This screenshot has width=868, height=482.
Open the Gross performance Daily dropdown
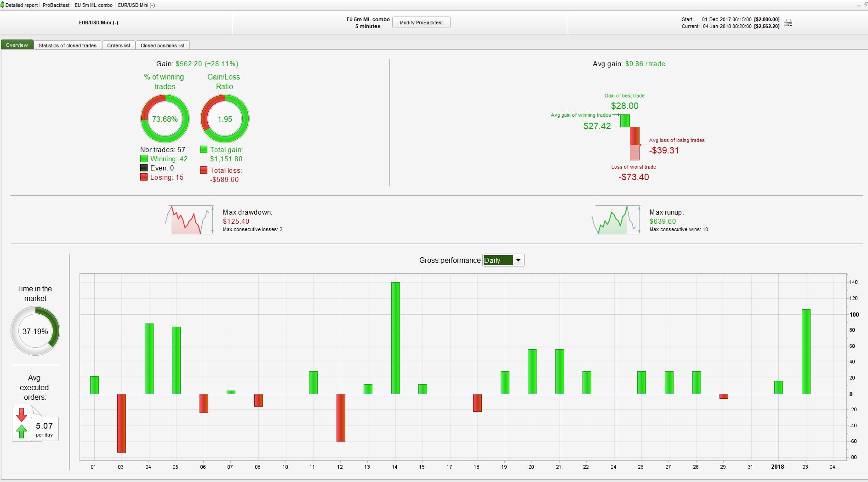pos(503,260)
